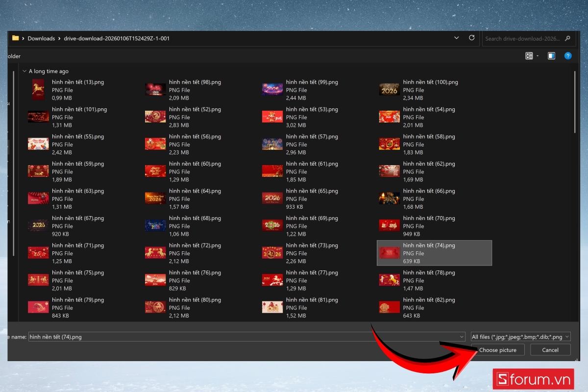Screen dimensions: 588x392
Task: Click the Cancel button
Action: pyautogui.click(x=550, y=350)
